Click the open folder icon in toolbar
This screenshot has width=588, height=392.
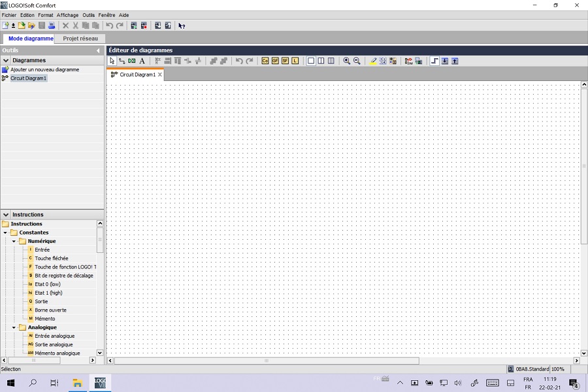point(31,25)
